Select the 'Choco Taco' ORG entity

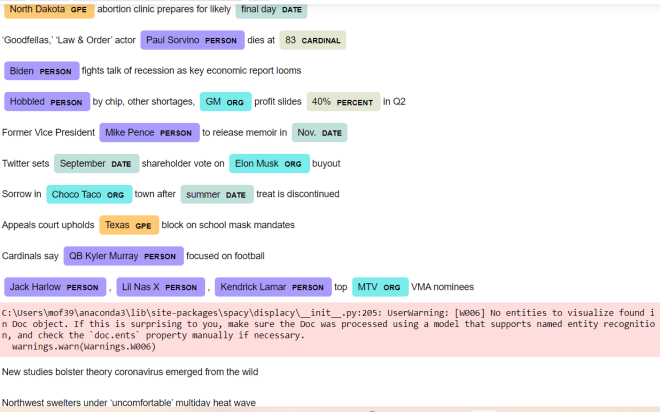click(89, 194)
